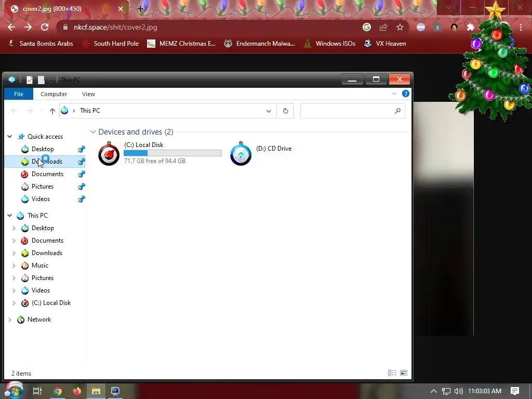
Task: Go up one folder level
Action: click(52, 111)
